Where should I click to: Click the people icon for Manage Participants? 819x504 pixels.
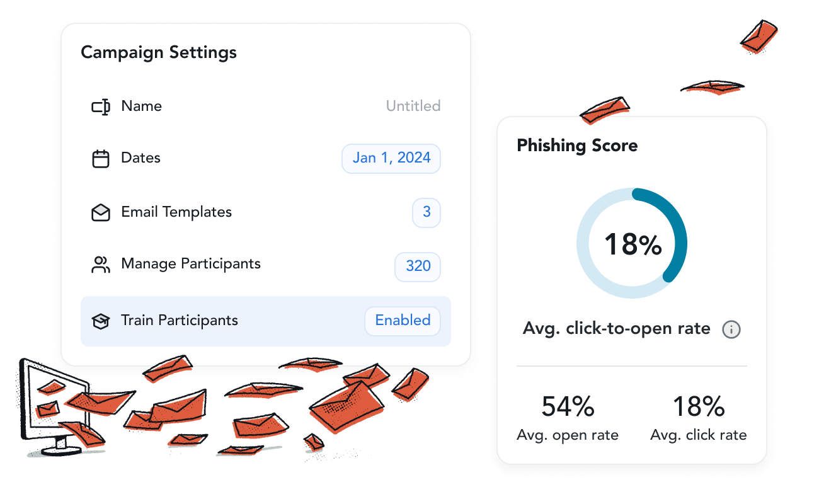tap(101, 265)
